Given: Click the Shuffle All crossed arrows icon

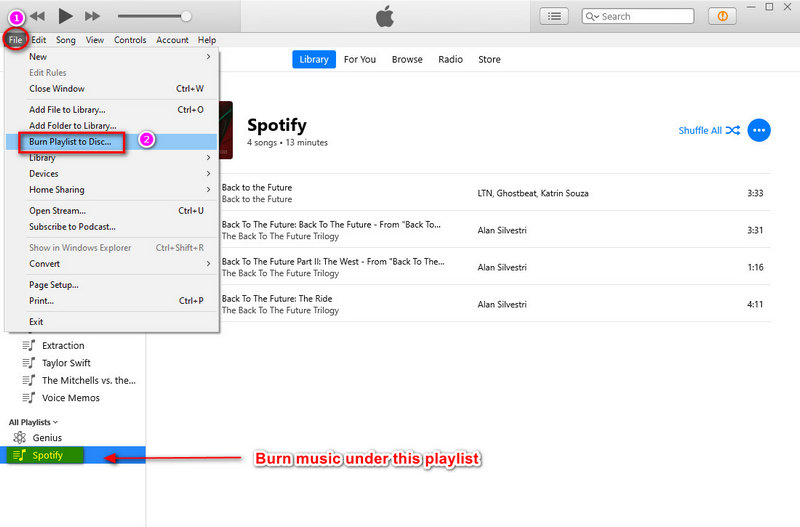Looking at the screenshot, I should coord(733,130).
